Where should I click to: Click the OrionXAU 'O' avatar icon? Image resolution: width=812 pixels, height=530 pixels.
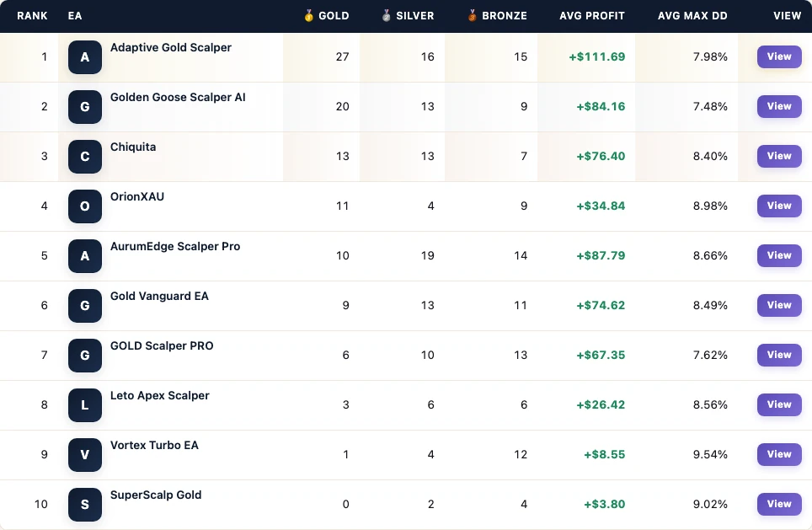pyautogui.click(x=85, y=206)
